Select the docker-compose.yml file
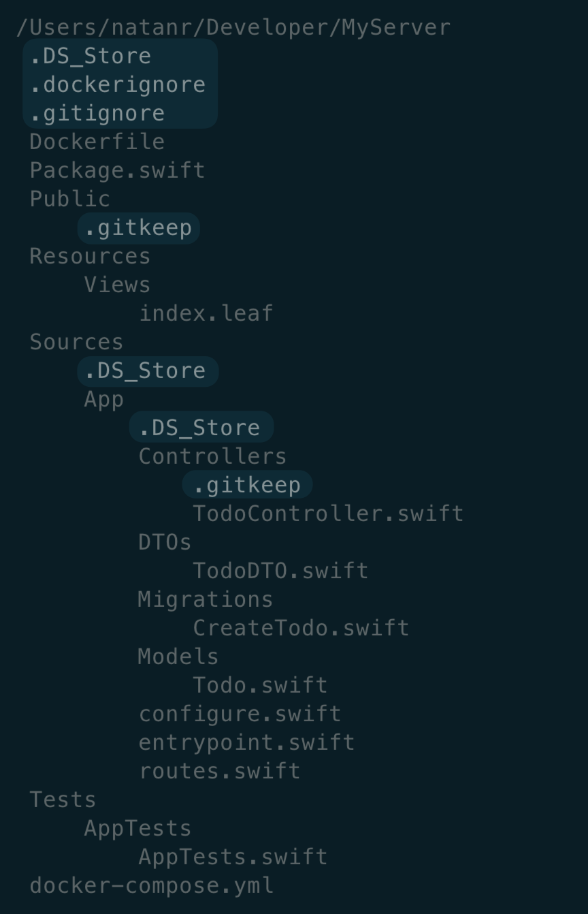588x914 pixels. [x=151, y=885]
